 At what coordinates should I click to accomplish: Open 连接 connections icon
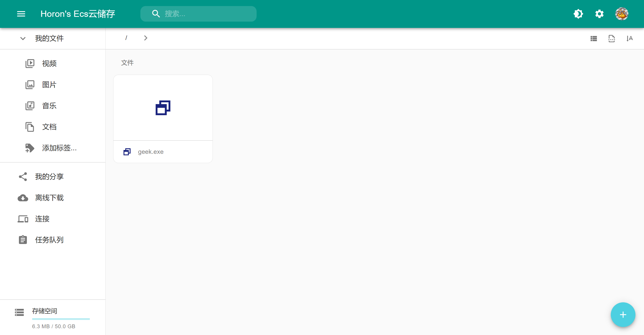[23, 219]
